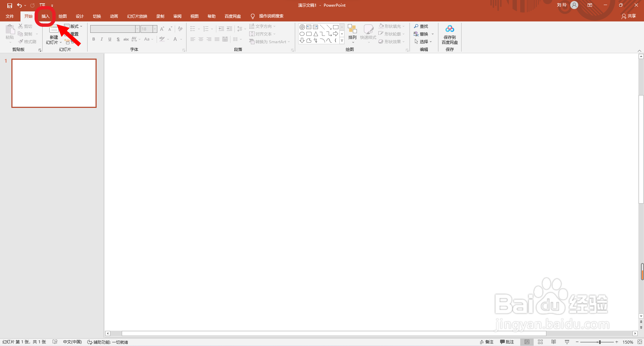Toggle align text right
Viewport: 644px width, 346px height.
209,39
